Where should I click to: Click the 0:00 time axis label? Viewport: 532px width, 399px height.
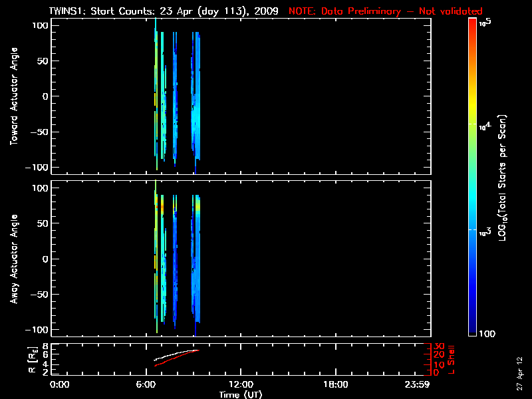tap(60, 385)
